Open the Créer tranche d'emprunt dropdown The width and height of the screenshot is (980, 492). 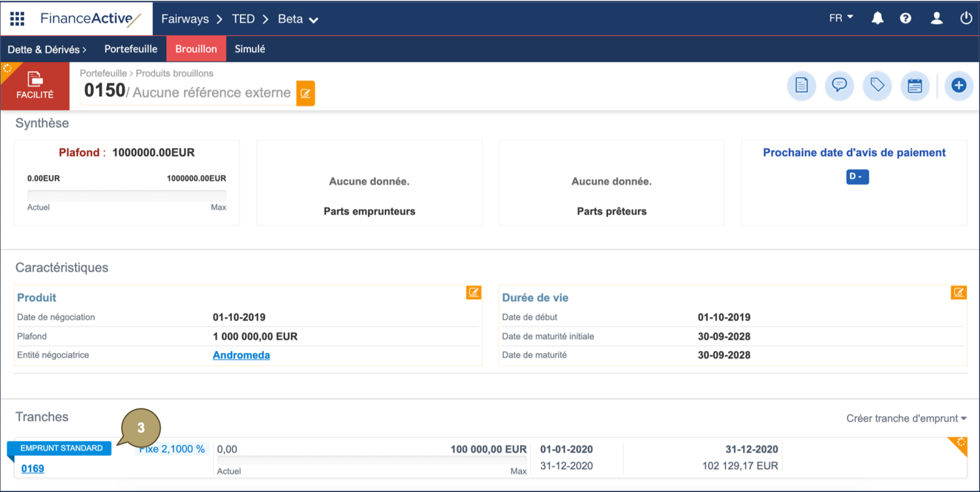[x=906, y=418]
